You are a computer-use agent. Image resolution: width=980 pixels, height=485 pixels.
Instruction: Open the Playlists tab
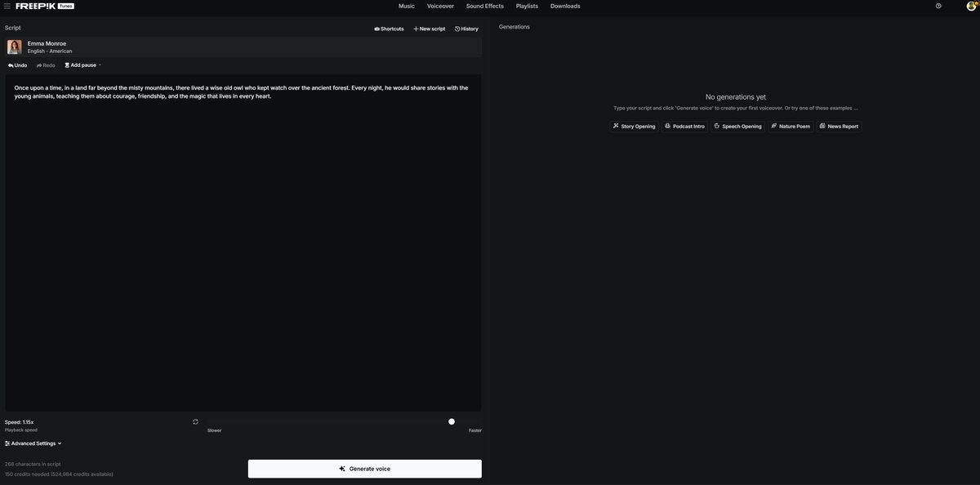527,6
